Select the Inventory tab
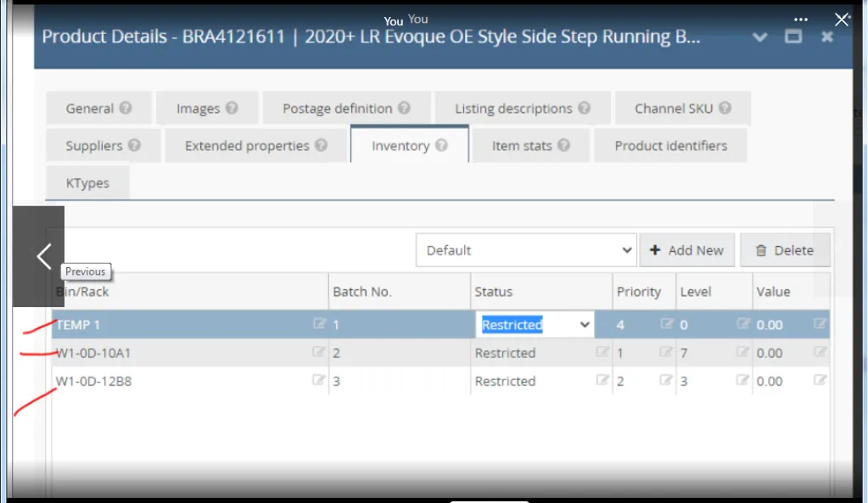Image resolution: width=868 pixels, height=503 pixels. [x=409, y=145]
